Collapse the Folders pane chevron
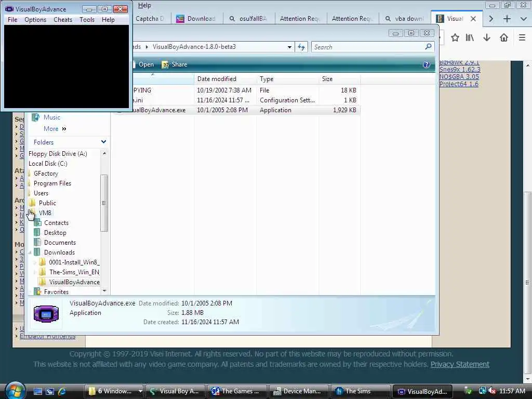 coord(103,142)
